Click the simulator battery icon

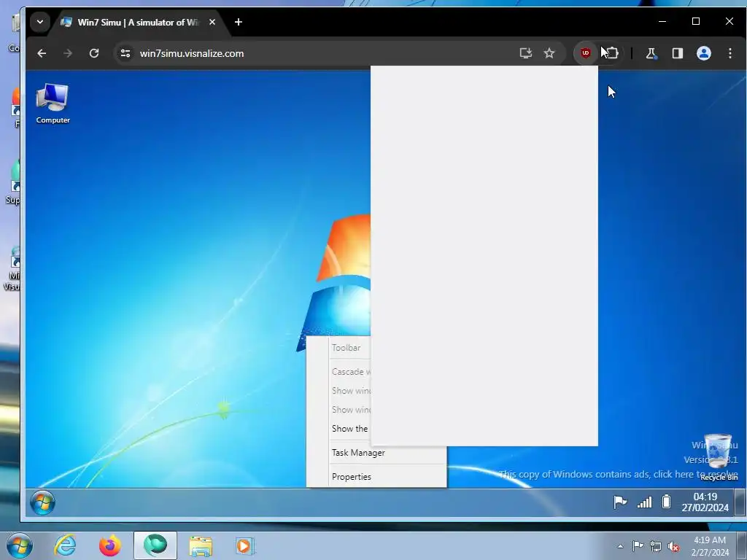coord(667,502)
